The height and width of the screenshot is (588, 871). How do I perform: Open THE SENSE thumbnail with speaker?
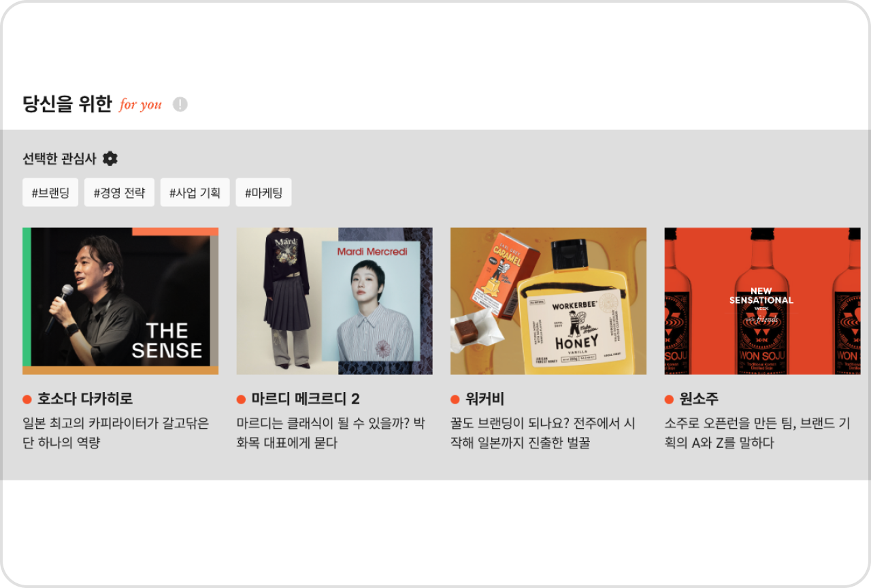pyautogui.click(x=120, y=301)
